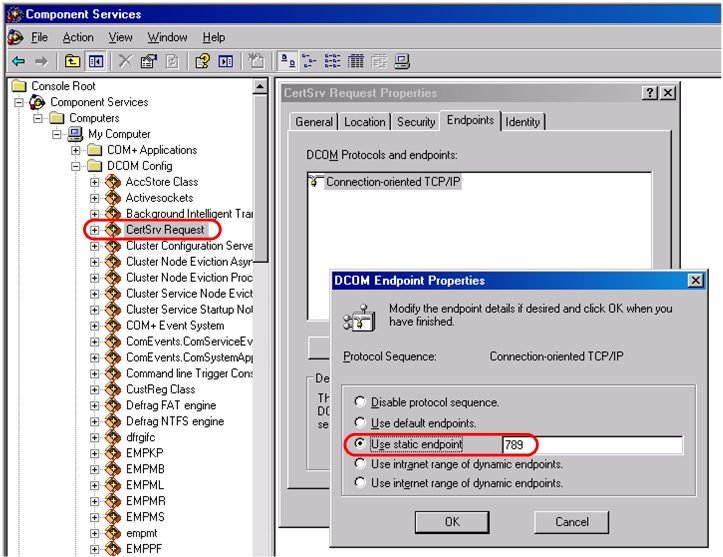Toggle the Show/Hide Console Tree icon
The image size is (723, 557).
point(96,61)
